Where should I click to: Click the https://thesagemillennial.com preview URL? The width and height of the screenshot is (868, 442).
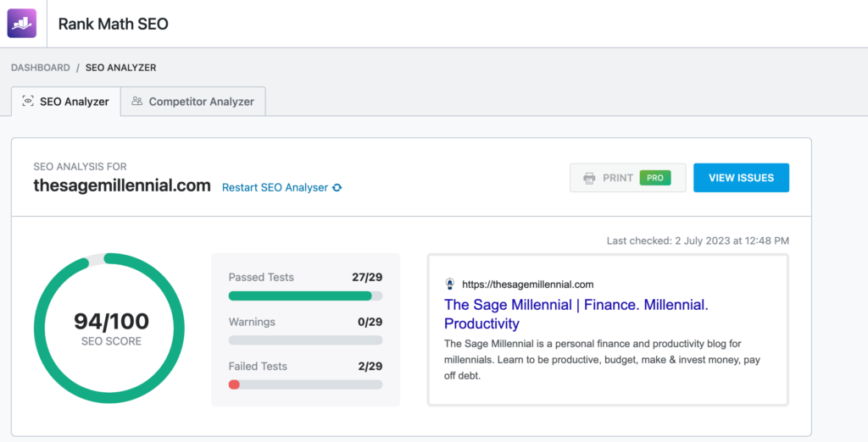click(x=527, y=285)
